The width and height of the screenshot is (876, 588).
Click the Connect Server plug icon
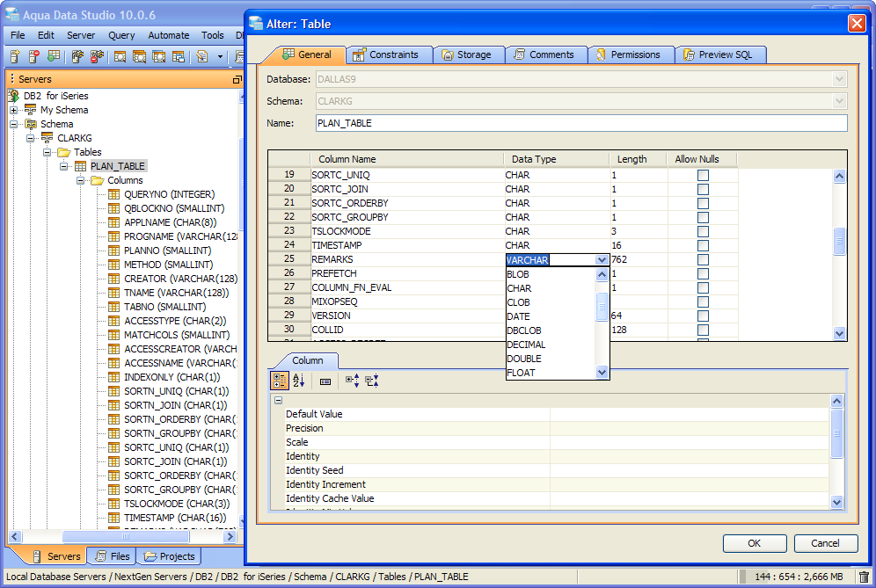(x=77, y=56)
